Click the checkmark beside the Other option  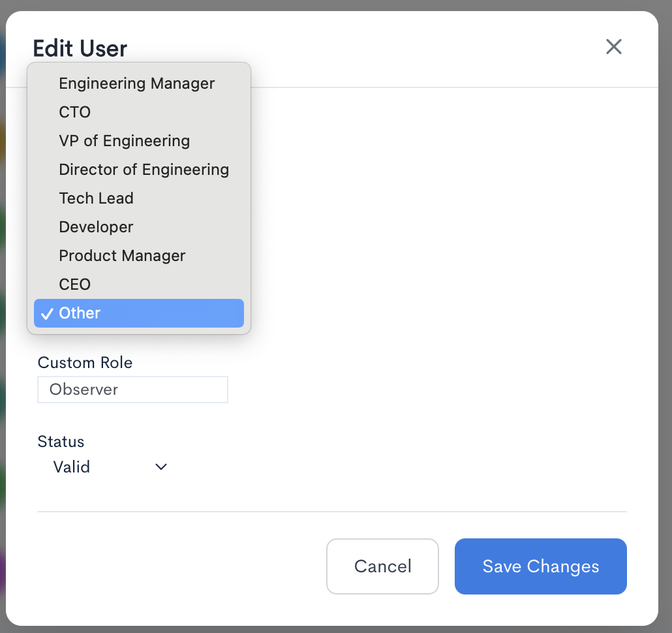47,314
